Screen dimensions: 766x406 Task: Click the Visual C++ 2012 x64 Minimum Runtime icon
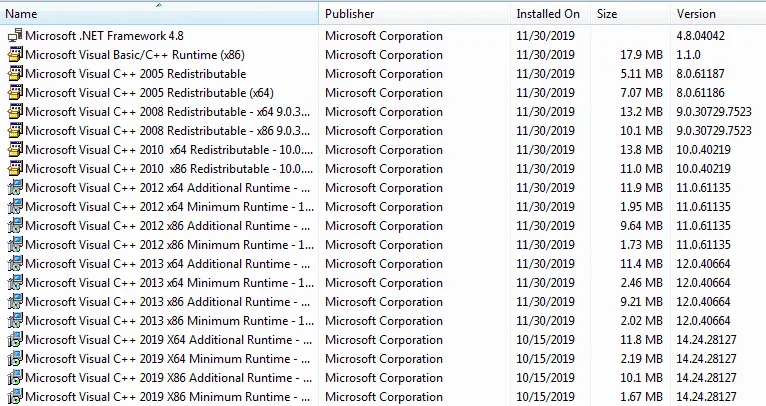point(15,207)
